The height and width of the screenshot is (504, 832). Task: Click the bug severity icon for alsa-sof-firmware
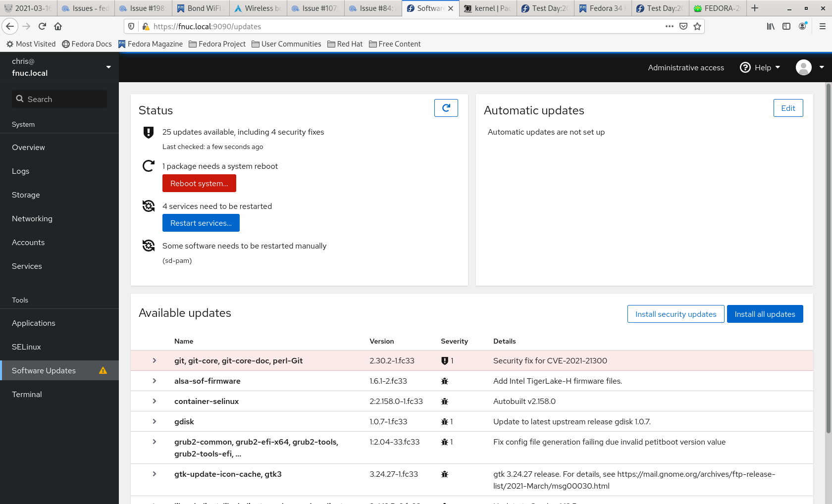tap(445, 381)
